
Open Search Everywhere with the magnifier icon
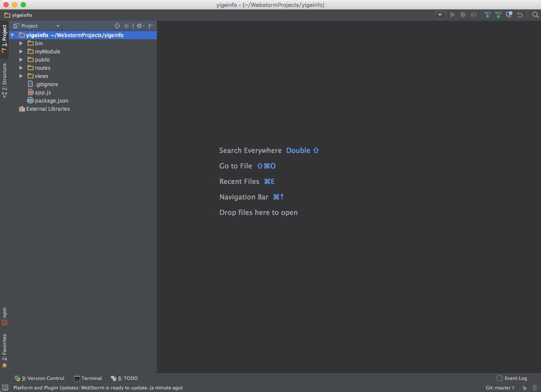coord(536,14)
